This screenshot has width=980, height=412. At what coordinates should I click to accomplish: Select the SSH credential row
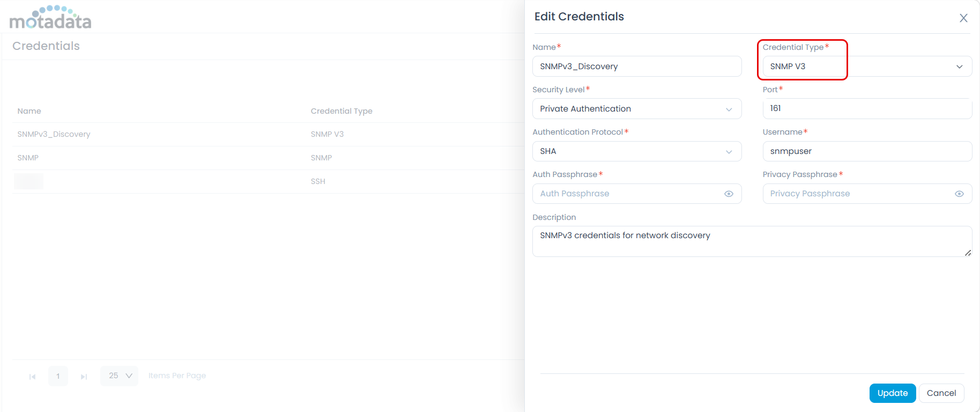(318, 181)
